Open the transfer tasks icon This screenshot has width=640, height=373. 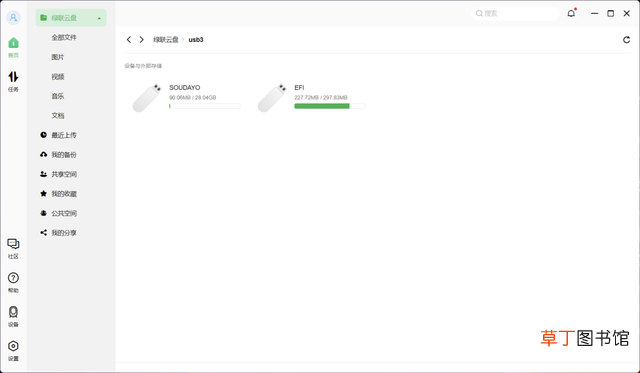[x=13, y=77]
